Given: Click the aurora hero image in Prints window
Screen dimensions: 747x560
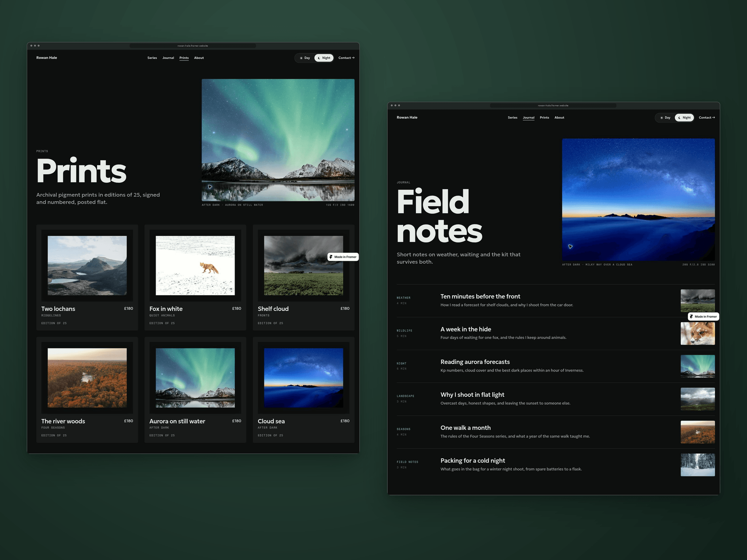Looking at the screenshot, I should pyautogui.click(x=278, y=140).
